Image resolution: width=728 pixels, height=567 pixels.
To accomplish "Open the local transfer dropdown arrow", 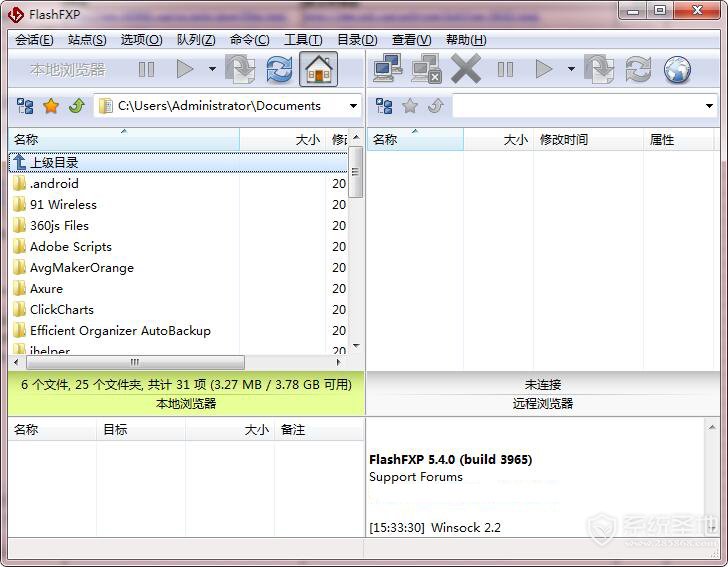I will pos(212,69).
